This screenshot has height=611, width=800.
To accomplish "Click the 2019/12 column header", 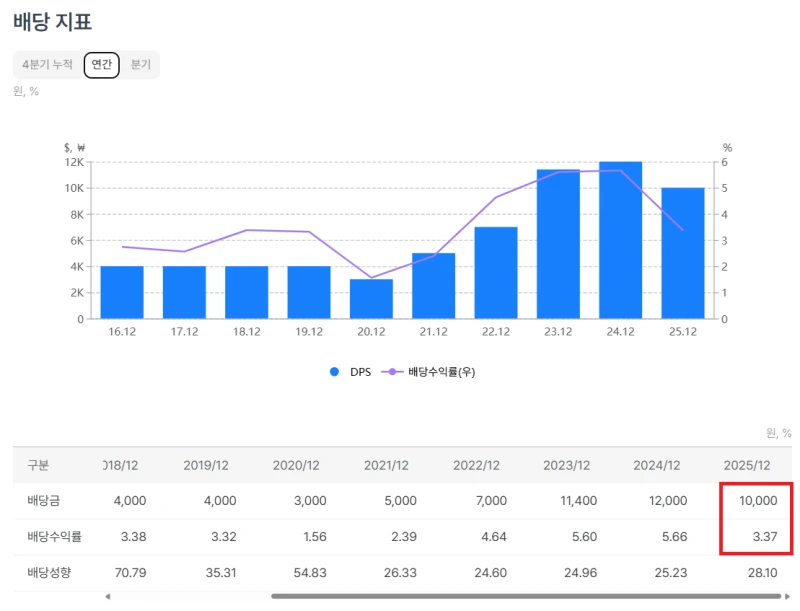I will pyautogui.click(x=206, y=465).
